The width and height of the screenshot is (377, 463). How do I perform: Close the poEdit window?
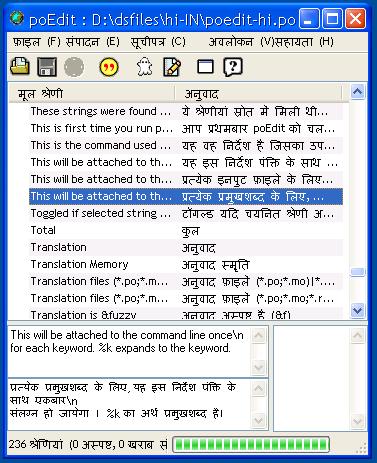coord(355,18)
